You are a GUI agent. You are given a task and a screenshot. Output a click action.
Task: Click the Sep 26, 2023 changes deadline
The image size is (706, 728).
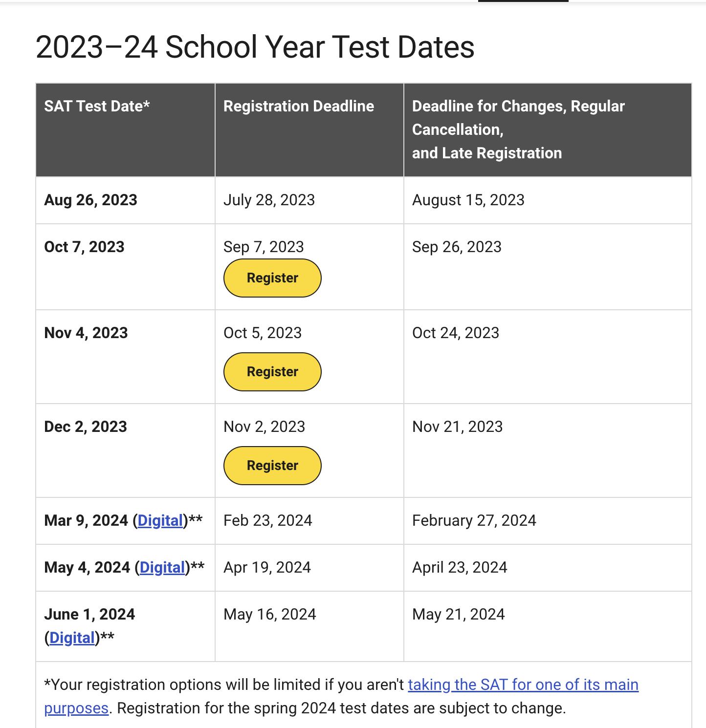[x=457, y=247]
